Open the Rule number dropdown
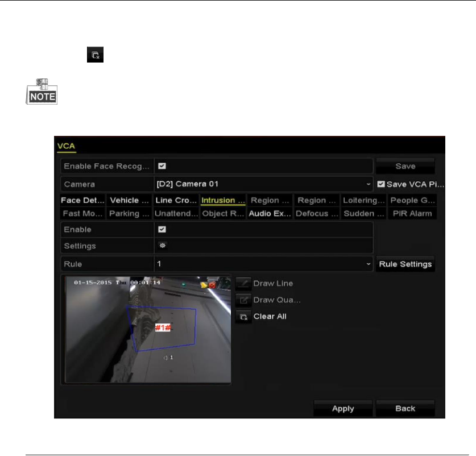The height and width of the screenshot is (456, 476). pos(263,264)
